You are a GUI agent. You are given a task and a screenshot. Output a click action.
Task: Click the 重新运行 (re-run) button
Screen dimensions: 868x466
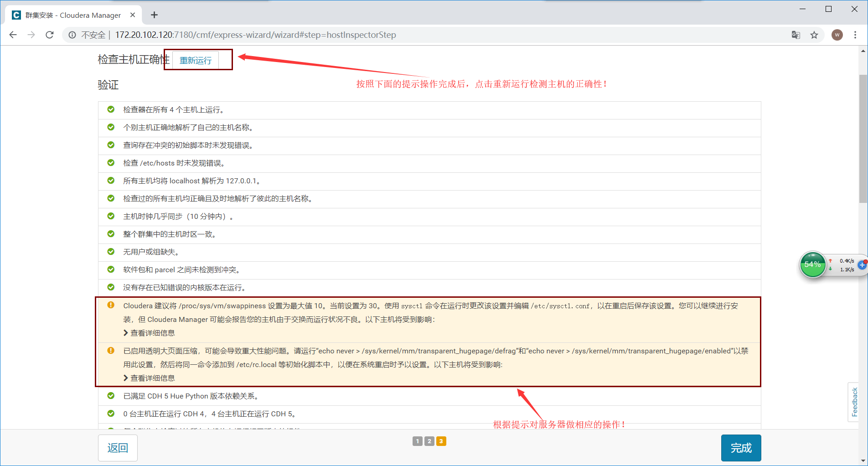tap(196, 60)
